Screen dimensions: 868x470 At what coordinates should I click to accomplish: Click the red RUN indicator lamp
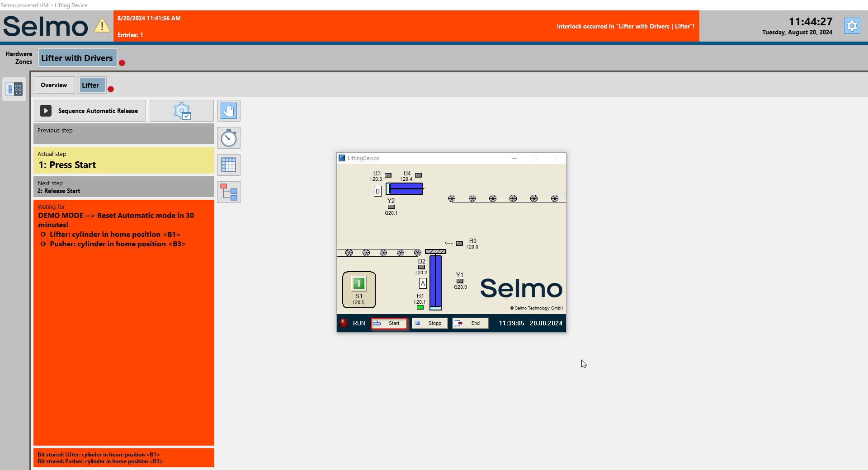[x=344, y=323]
